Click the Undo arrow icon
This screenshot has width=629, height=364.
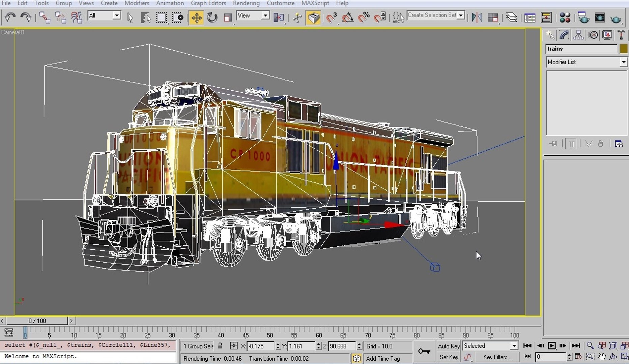pyautogui.click(x=10, y=17)
